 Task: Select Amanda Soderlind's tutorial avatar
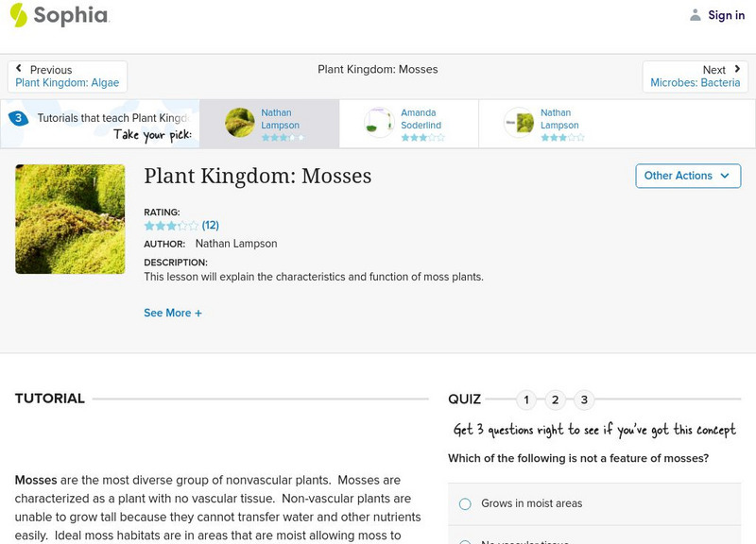pyautogui.click(x=379, y=123)
